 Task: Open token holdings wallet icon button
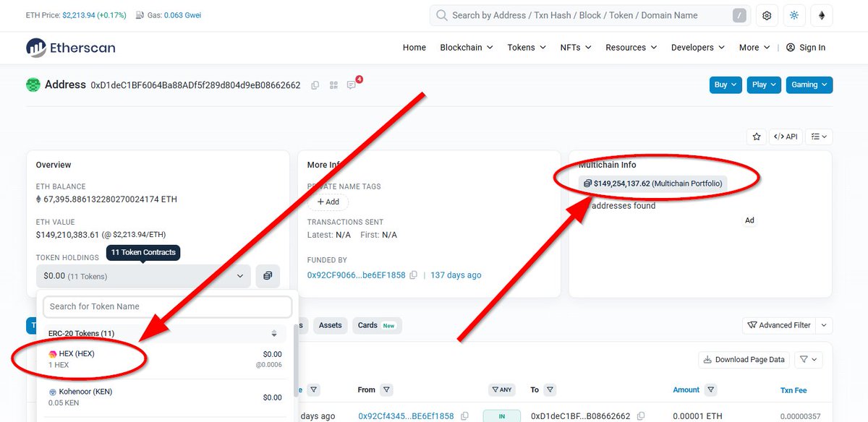pyautogui.click(x=268, y=276)
